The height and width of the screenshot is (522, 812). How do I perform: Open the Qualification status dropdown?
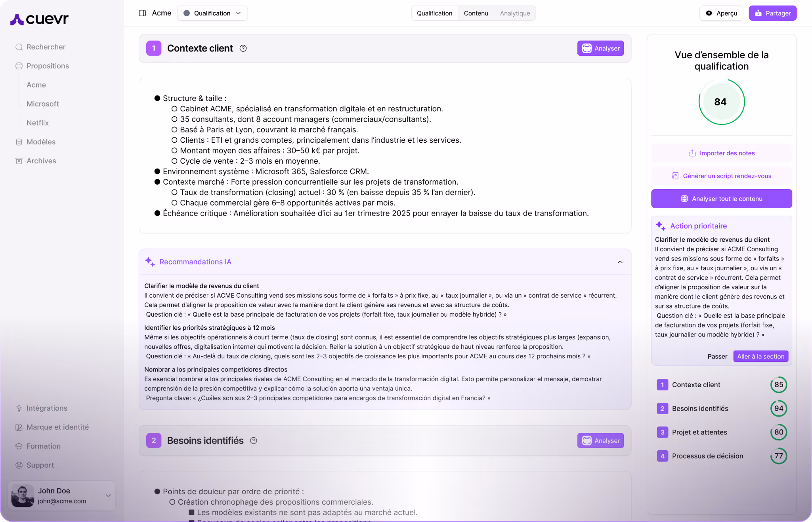212,13
